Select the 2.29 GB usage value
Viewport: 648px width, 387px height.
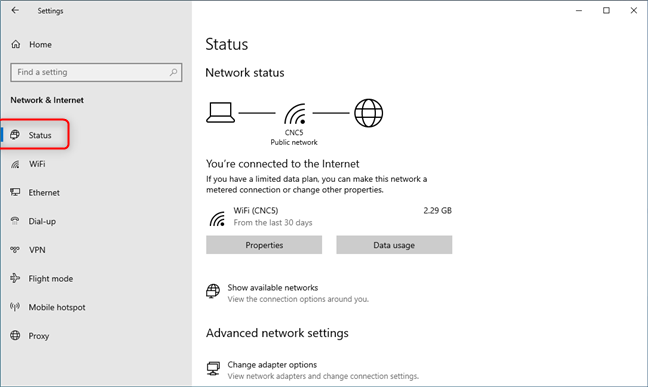438,210
